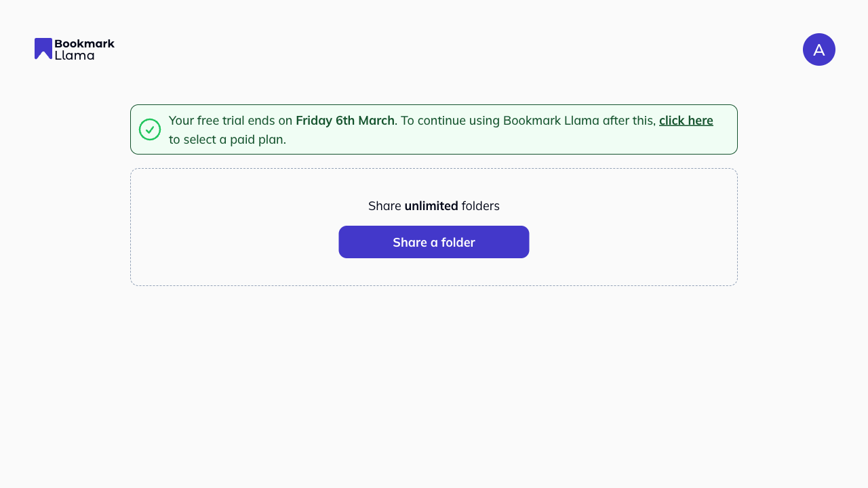Click the purple Bookmark Llama logo icon
The image size is (868, 488).
click(x=43, y=49)
